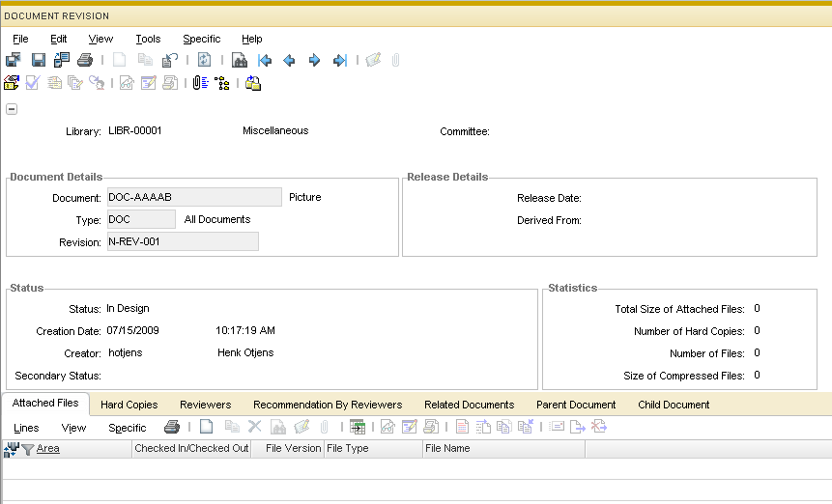
Task: Go to the next record arrow
Action: click(x=314, y=60)
